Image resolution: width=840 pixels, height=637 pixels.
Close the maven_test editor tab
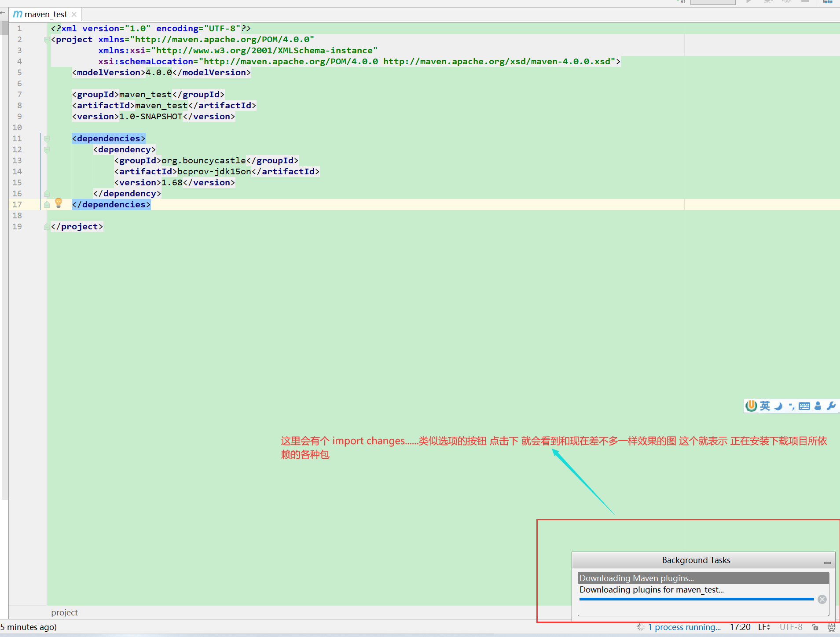pyautogui.click(x=74, y=15)
